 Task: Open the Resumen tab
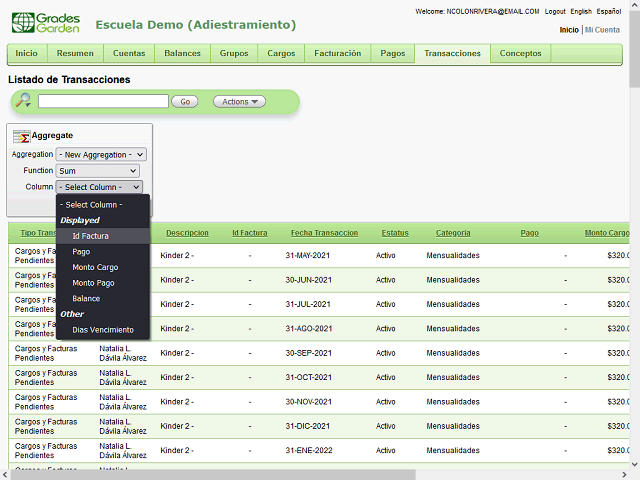[75, 53]
